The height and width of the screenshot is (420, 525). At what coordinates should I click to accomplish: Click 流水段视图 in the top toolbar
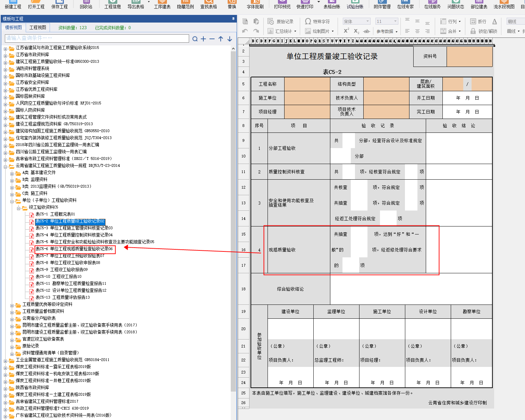[504, 5]
